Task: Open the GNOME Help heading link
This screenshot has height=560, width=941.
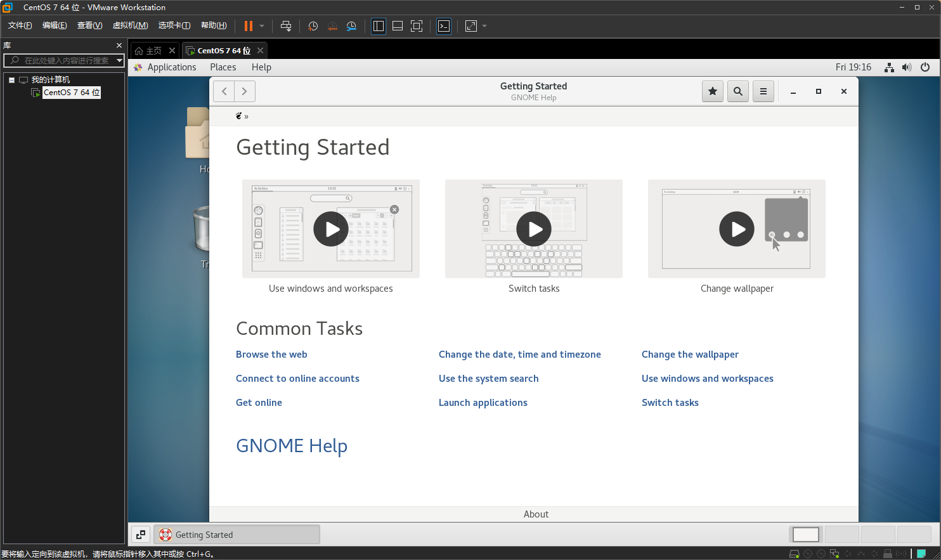Action: 292,446
